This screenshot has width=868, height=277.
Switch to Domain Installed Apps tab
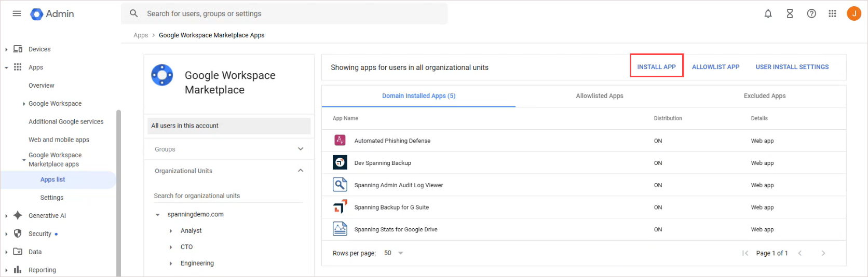(x=418, y=96)
